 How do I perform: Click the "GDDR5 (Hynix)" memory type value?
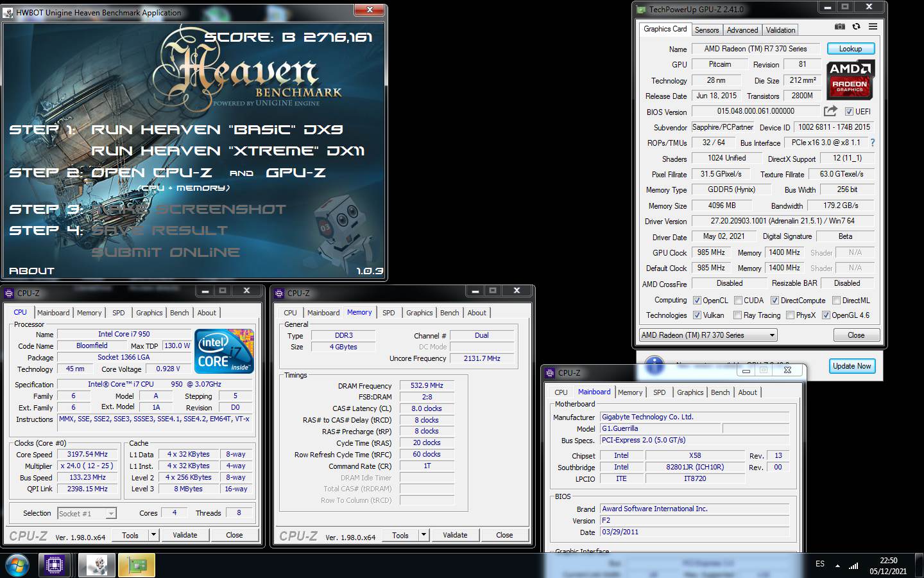click(732, 189)
